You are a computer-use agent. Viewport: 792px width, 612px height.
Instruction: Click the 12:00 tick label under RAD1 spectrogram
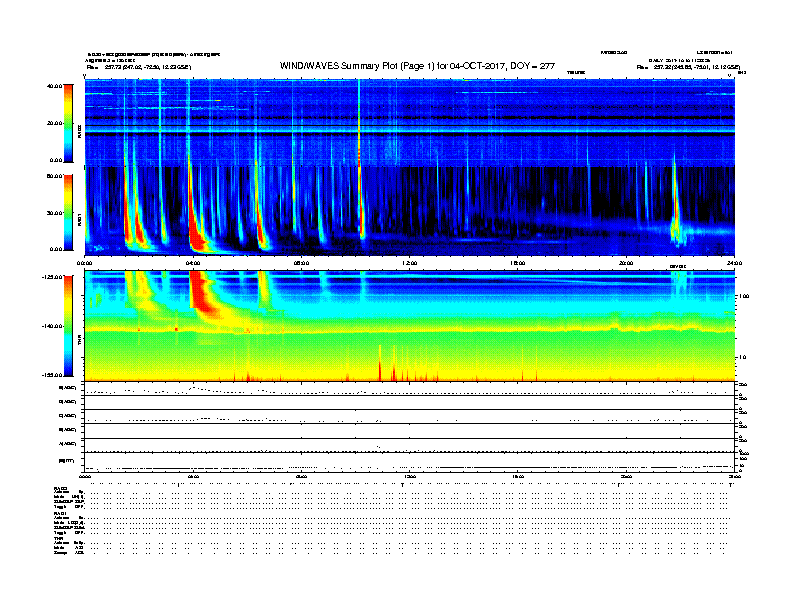[410, 263]
